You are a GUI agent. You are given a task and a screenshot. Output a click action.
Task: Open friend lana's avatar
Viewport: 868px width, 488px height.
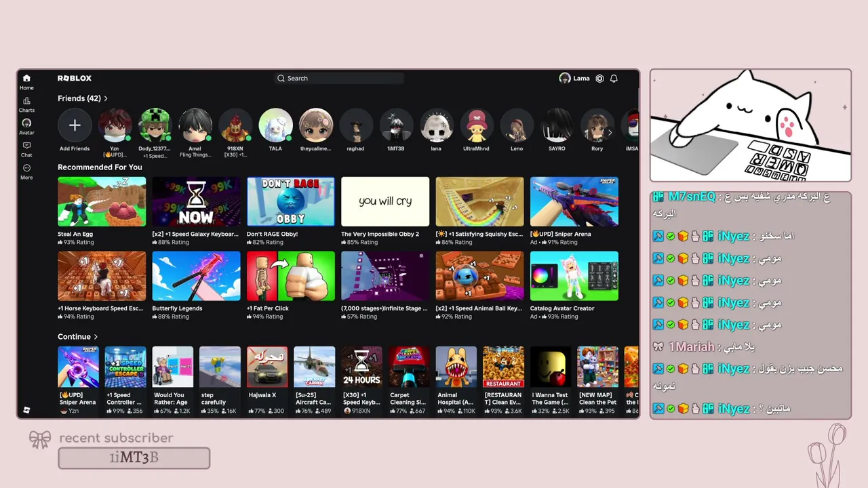(436, 125)
